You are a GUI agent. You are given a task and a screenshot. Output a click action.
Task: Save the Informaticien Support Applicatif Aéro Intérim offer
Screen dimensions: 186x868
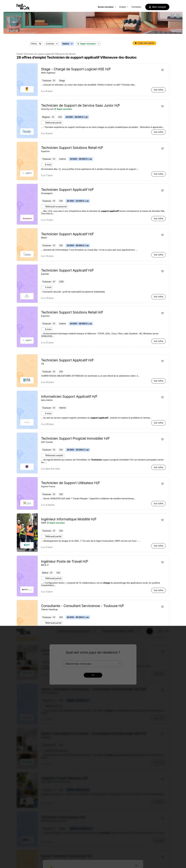pos(162,398)
